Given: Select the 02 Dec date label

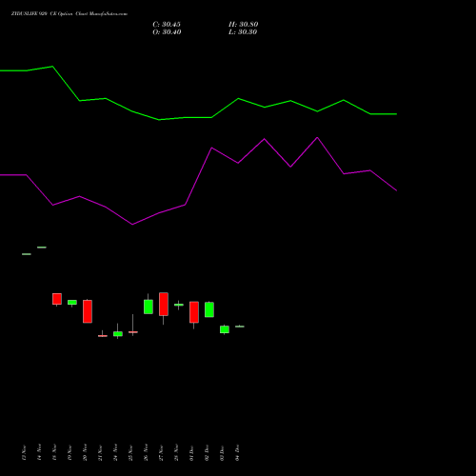Looking at the screenshot, I should [x=207, y=453].
